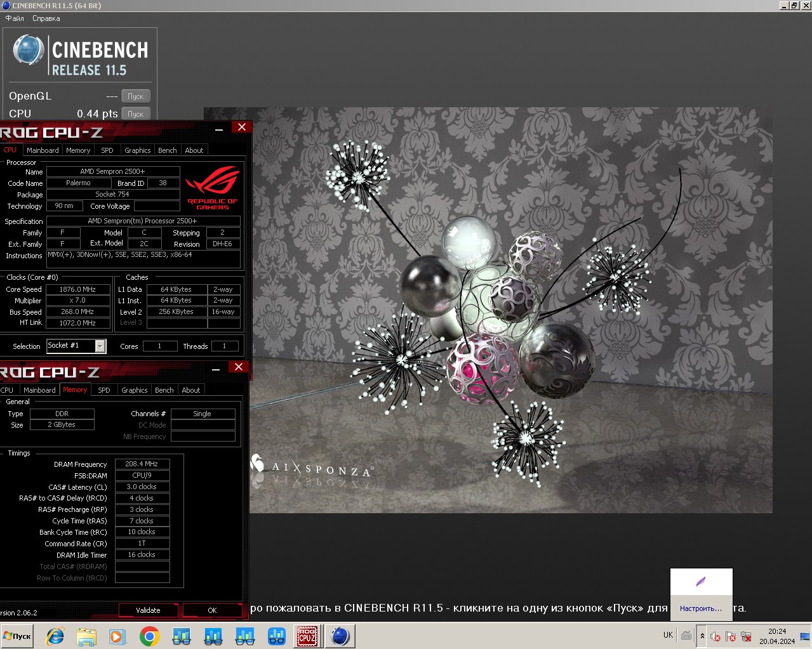Click the Republic of Gamers logo

(212, 188)
